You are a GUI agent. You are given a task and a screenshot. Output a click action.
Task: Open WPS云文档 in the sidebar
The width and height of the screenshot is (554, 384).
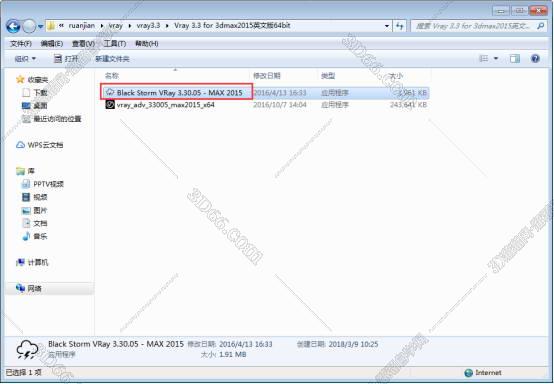[x=45, y=145]
